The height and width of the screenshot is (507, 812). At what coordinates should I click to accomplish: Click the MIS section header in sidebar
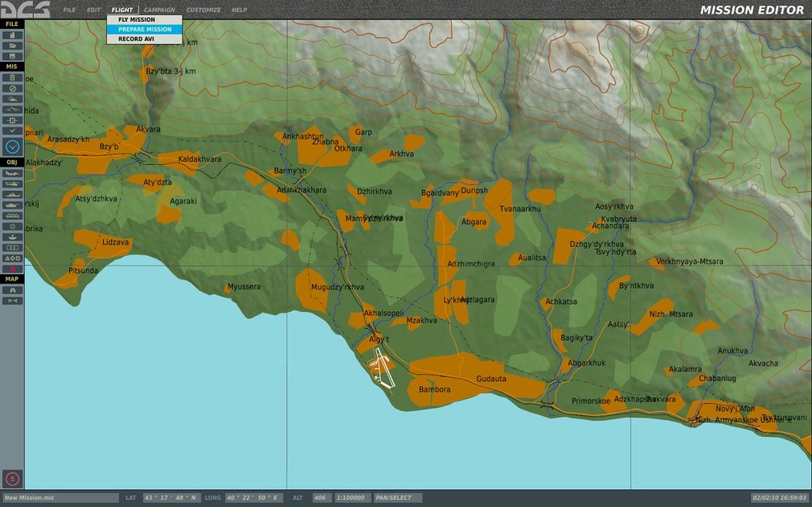[12, 67]
